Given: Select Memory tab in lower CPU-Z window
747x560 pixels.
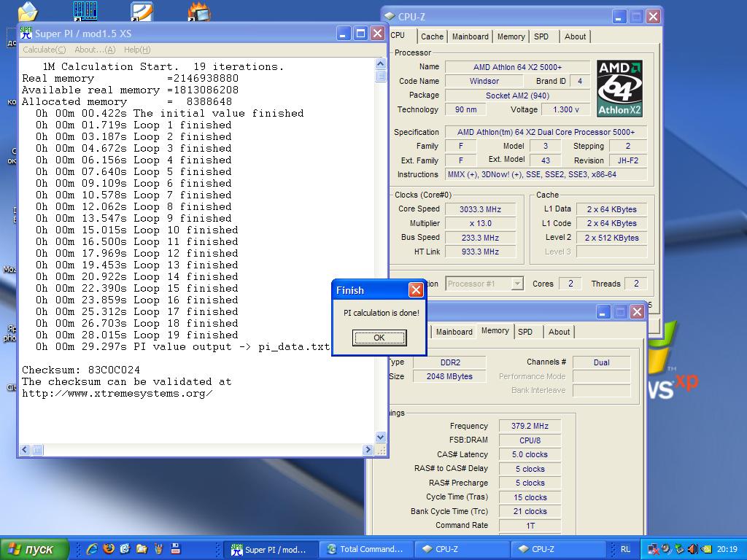Looking at the screenshot, I should tap(495, 330).
